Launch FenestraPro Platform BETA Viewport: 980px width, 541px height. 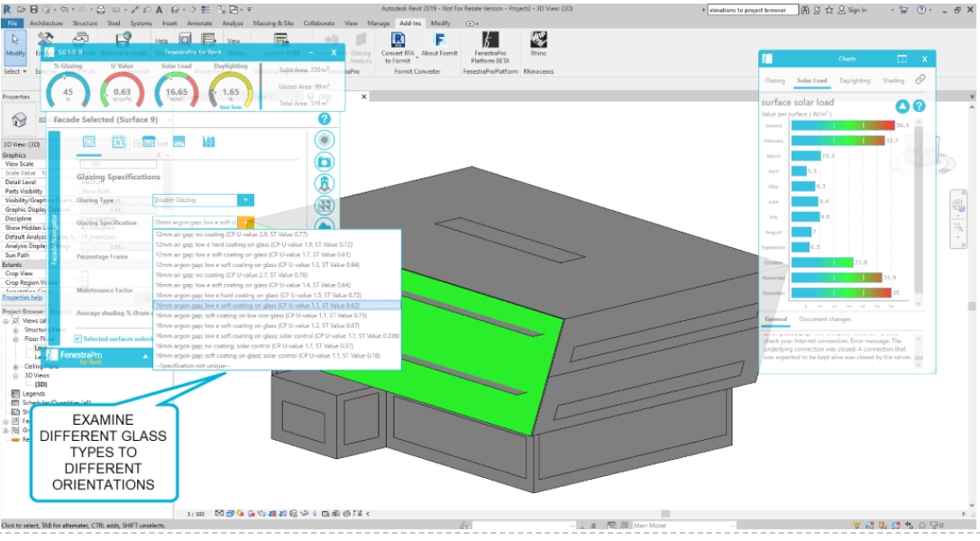[490, 48]
